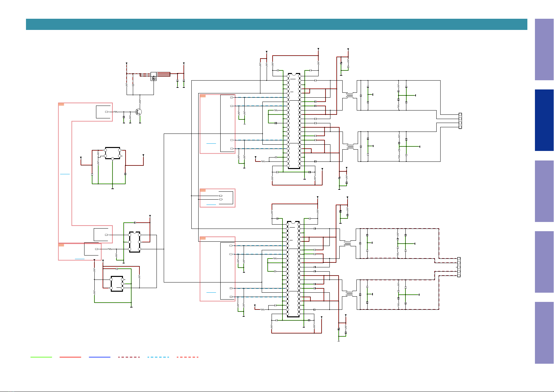
Task: Pick the dark red dashed legend line
Action: pyautogui.click(x=129, y=357)
